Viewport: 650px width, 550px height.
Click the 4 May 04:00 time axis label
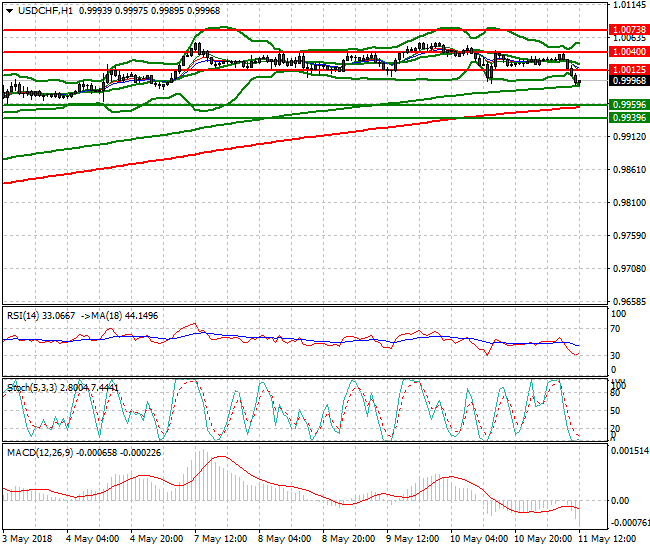click(92, 539)
